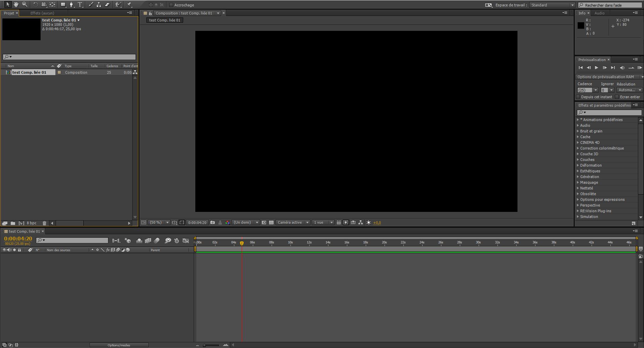Select the Zoom magnifier tool
Image resolution: width=644 pixels, height=348 pixels.
pos(24,5)
